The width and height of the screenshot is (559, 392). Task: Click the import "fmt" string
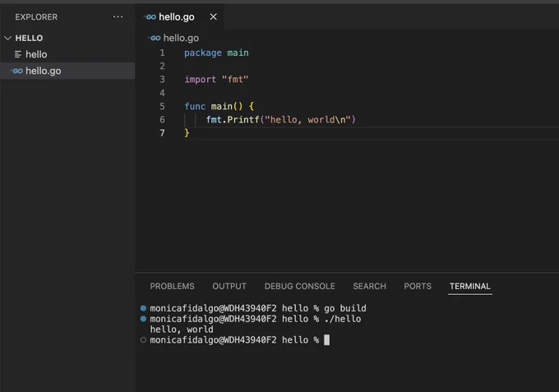pyautogui.click(x=235, y=79)
